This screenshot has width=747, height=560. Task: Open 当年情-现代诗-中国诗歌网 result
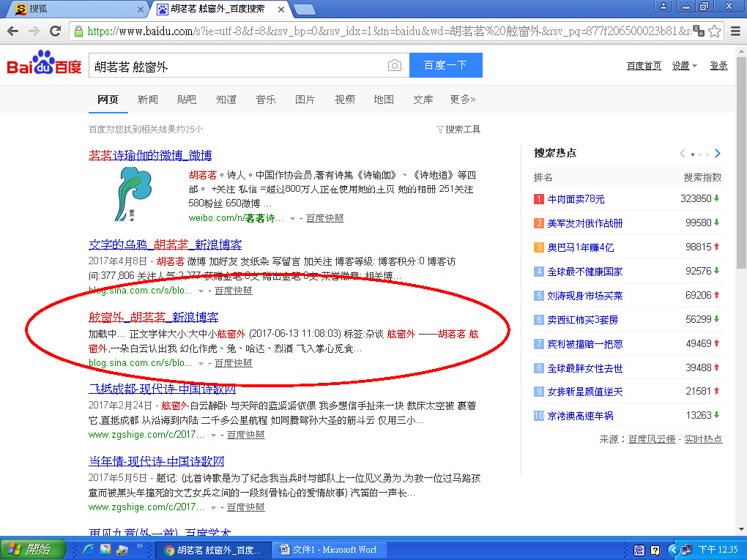coord(156,461)
